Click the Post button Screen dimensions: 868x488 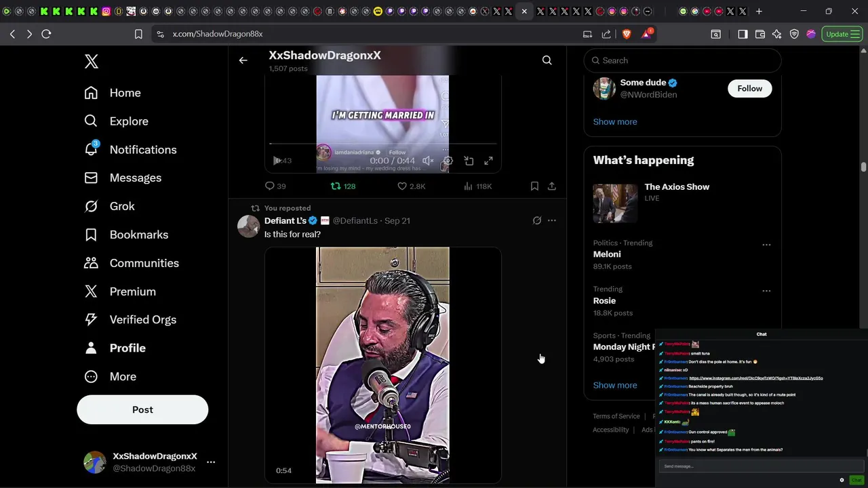click(x=142, y=409)
